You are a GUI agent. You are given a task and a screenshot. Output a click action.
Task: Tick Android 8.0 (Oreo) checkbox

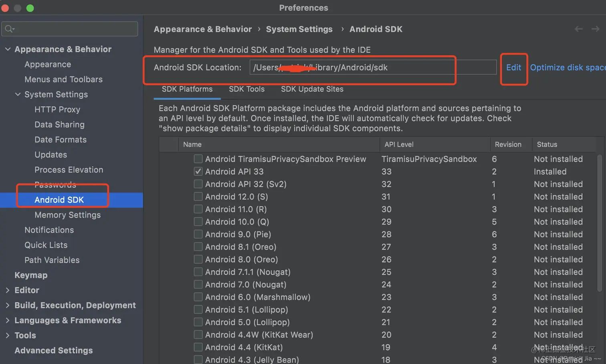pos(198,259)
